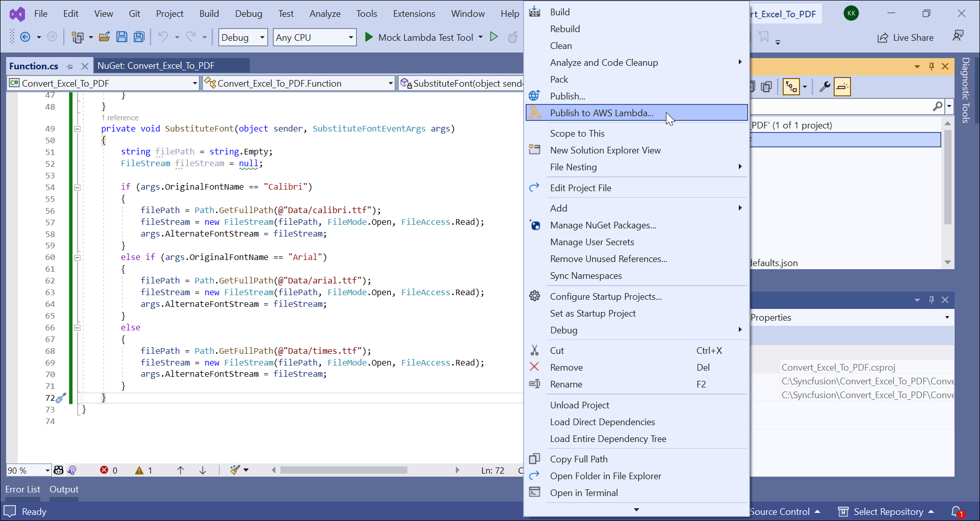Collapse the SubstituteFont method outline
The height and width of the screenshot is (521, 980).
[x=78, y=129]
